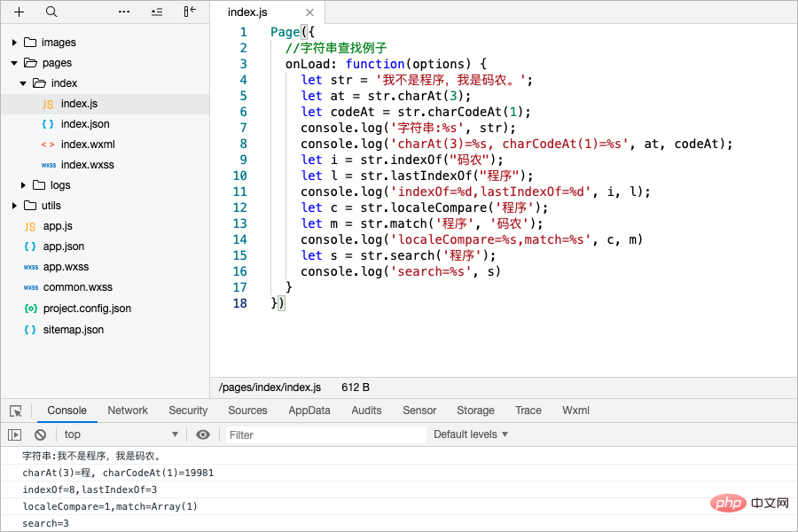Switch to the AppData tab
798x532 pixels.
[x=309, y=411]
